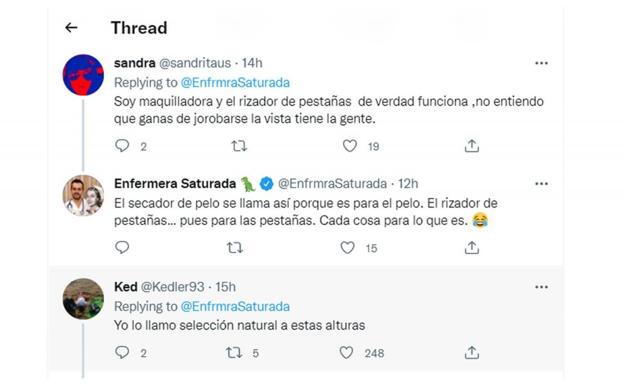Retweet Ked's tweet with 5 retweets

(x=234, y=353)
